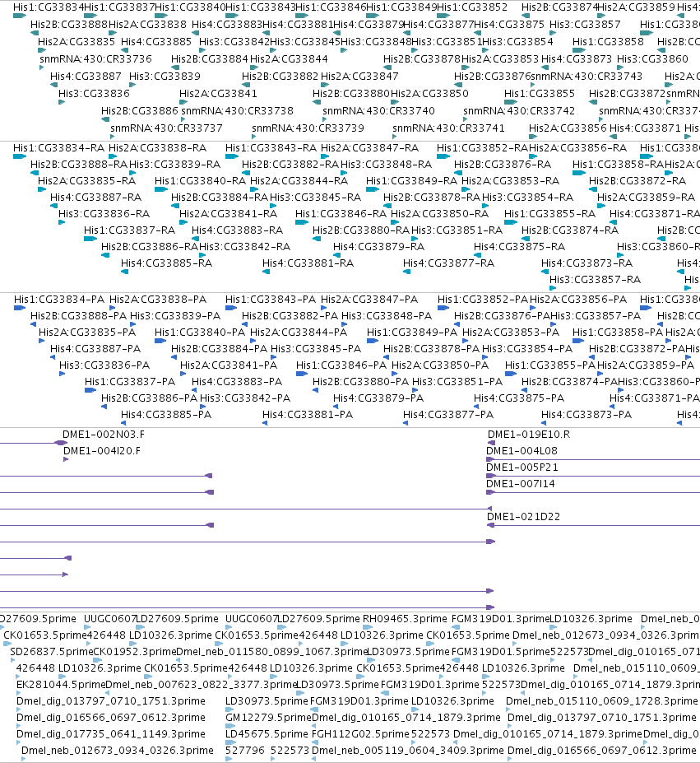Click the transcript glyph under His1:CG33840-RA
Viewport: 700px width, 763px height.
click(161, 189)
